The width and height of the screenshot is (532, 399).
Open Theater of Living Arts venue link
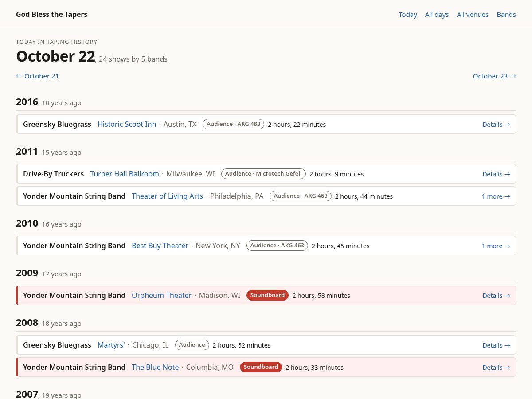[x=167, y=196]
